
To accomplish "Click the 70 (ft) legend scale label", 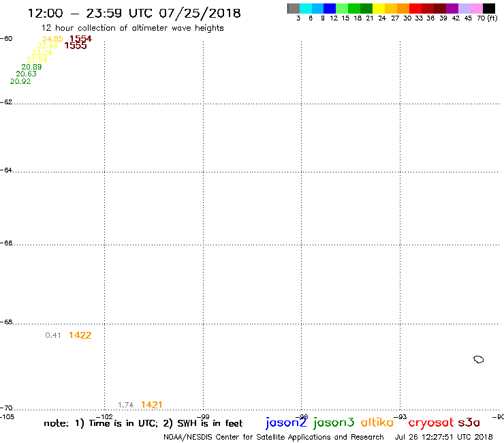I will 487,18.
